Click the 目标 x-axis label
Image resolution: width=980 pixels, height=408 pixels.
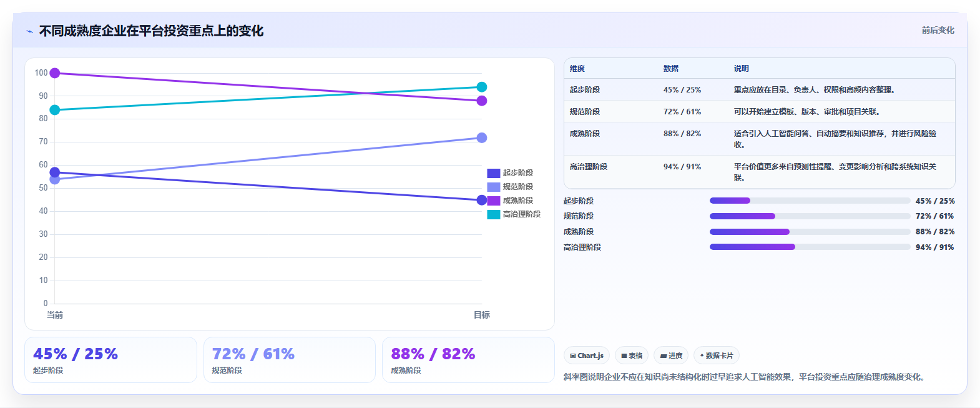click(482, 315)
